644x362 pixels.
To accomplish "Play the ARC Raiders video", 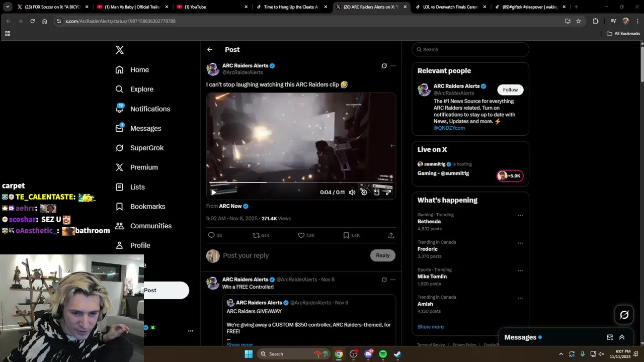I will pyautogui.click(x=214, y=192).
